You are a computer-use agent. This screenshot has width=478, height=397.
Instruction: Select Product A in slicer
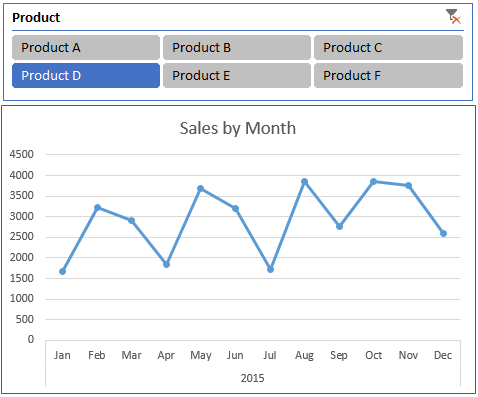click(x=86, y=48)
